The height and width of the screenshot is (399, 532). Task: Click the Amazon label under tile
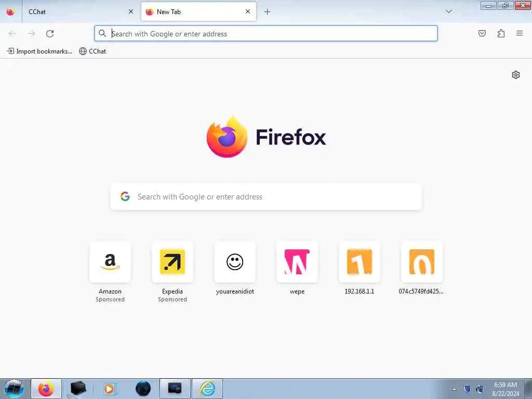click(110, 291)
